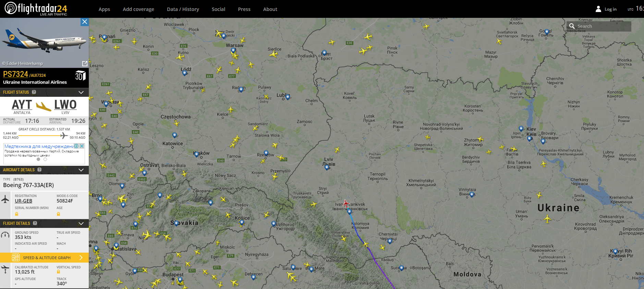The height and width of the screenshot is (289, 644).
Task: Close the flight info panel
Action: [x=85, y=22]
